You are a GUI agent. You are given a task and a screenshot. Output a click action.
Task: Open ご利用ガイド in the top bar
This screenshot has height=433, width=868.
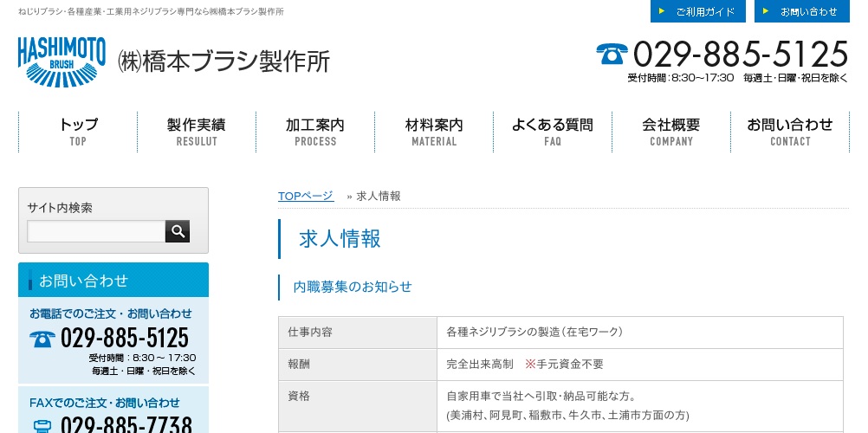click(697, 11)
